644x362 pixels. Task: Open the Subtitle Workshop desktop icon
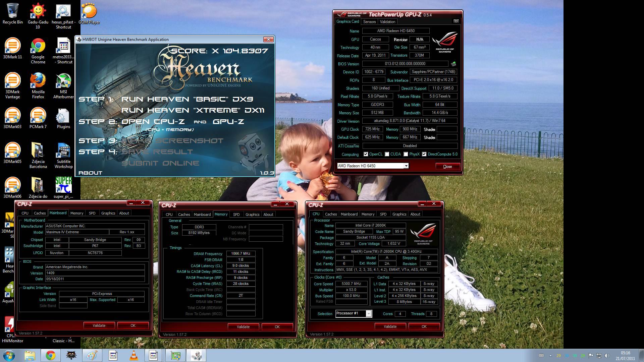click(63, 155)
